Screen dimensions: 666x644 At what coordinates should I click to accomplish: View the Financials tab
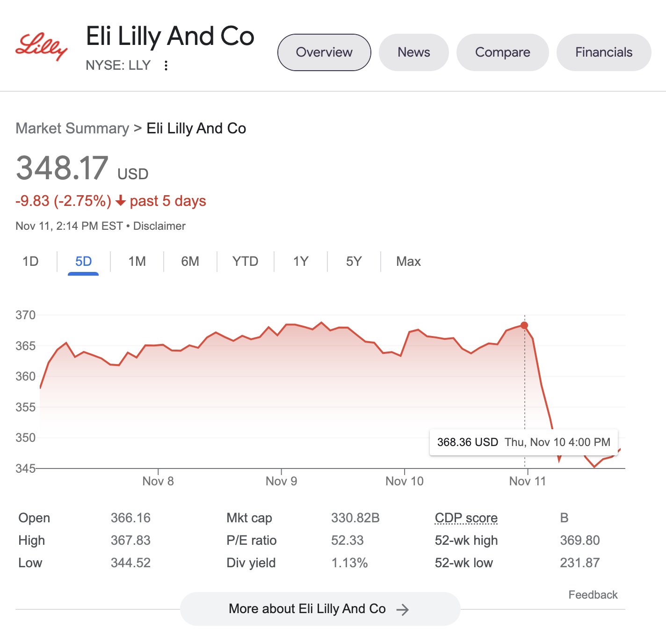[603, 52]
